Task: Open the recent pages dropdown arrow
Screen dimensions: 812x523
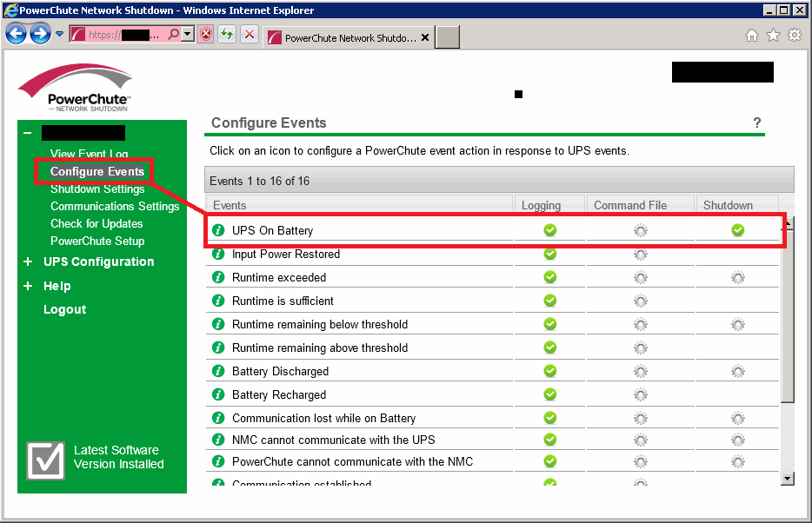Action: click(x=60, y=35)
